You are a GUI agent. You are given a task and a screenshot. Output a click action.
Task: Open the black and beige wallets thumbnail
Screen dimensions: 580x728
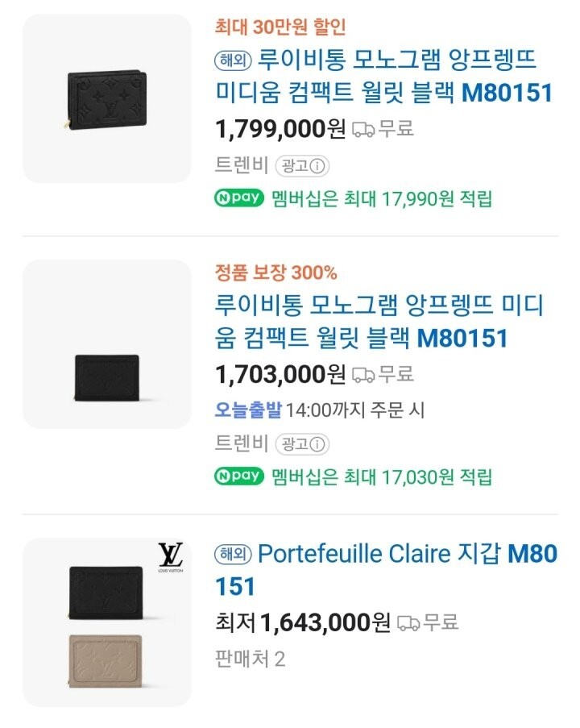tap(107, 622)
